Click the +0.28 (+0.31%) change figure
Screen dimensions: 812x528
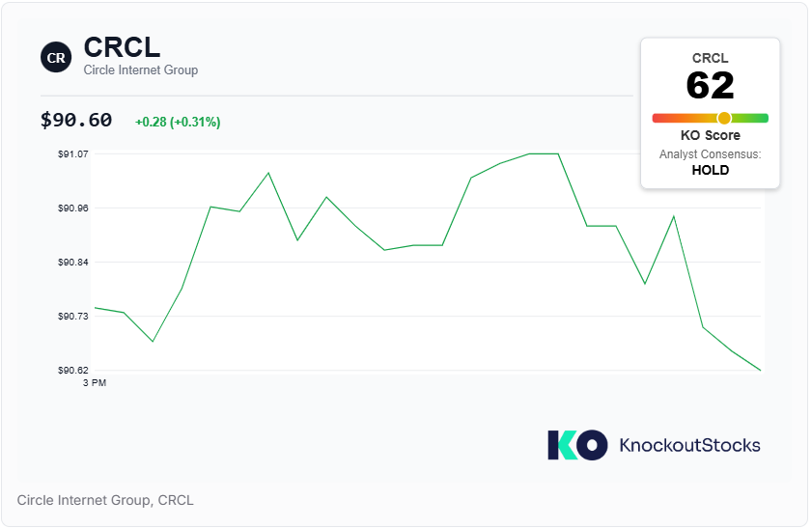pos(178,123)
